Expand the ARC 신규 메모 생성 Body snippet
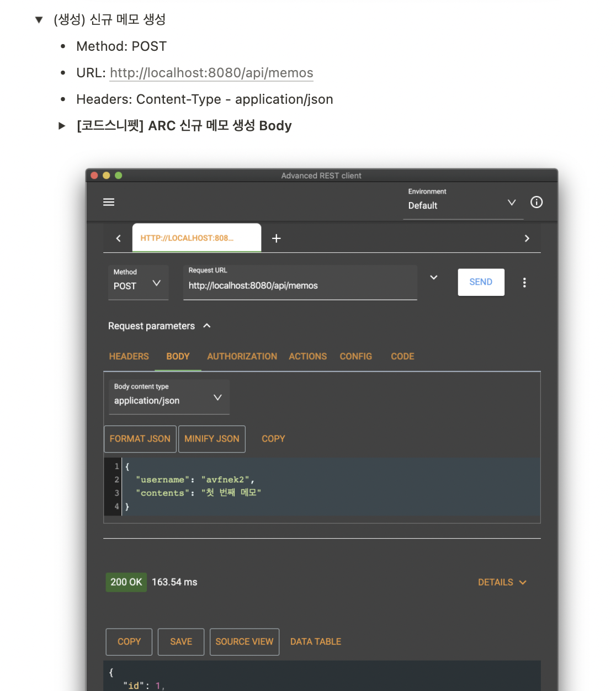The image size is (616, 691). (x=62, y=126)
